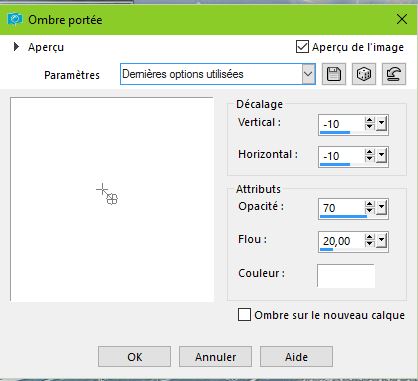Click the shadow offset crosshair in preview
Viewport: 418px width, 381px height.
point(102,190)
